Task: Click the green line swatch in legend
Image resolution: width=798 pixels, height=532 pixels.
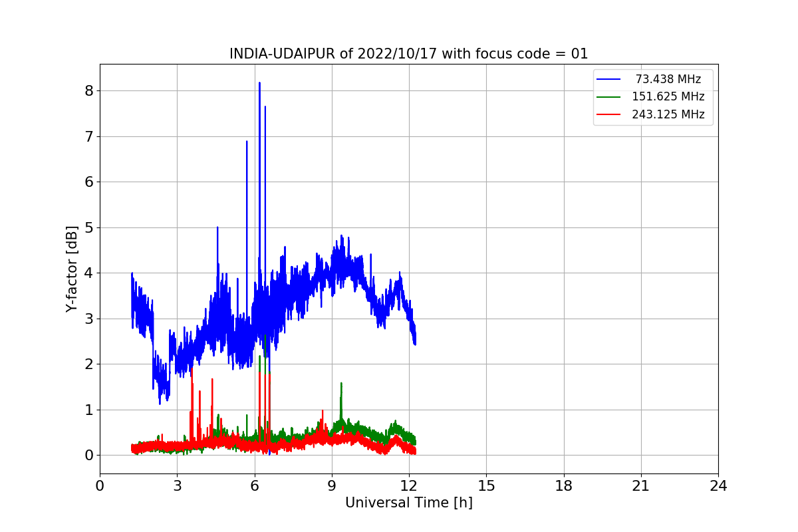Action: pyautogui.click(x=608, y=97)
